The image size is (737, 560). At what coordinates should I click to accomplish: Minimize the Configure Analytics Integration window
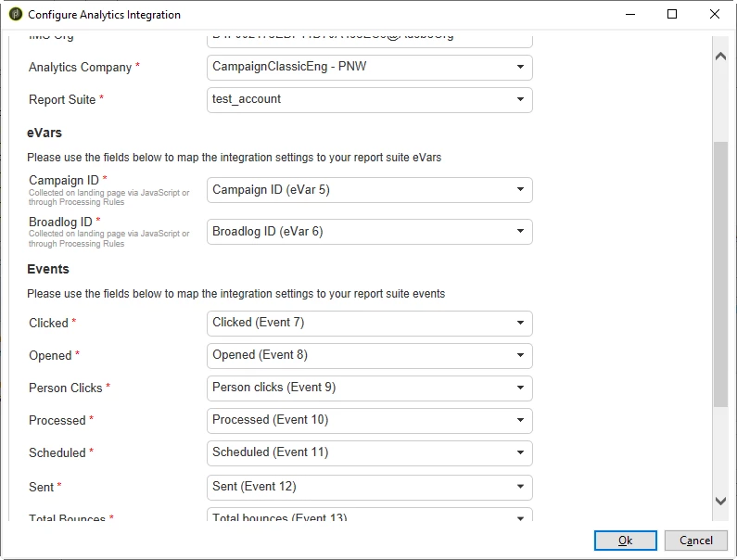(x=629, y=15)
